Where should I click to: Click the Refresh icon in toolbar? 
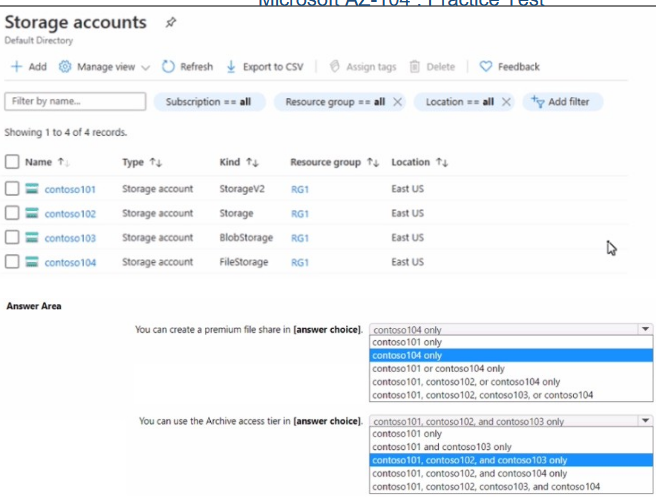[x=168, y=67]
